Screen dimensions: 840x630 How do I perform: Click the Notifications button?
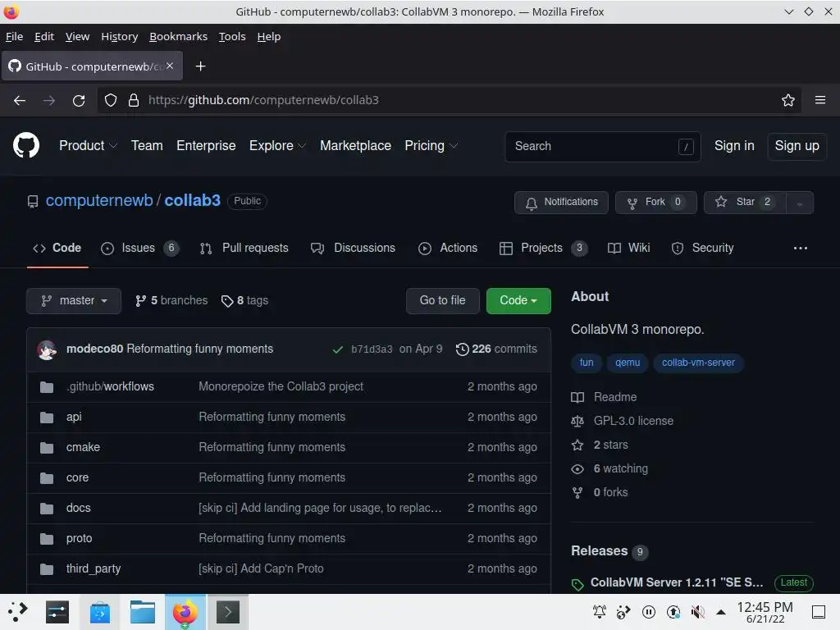561,203
